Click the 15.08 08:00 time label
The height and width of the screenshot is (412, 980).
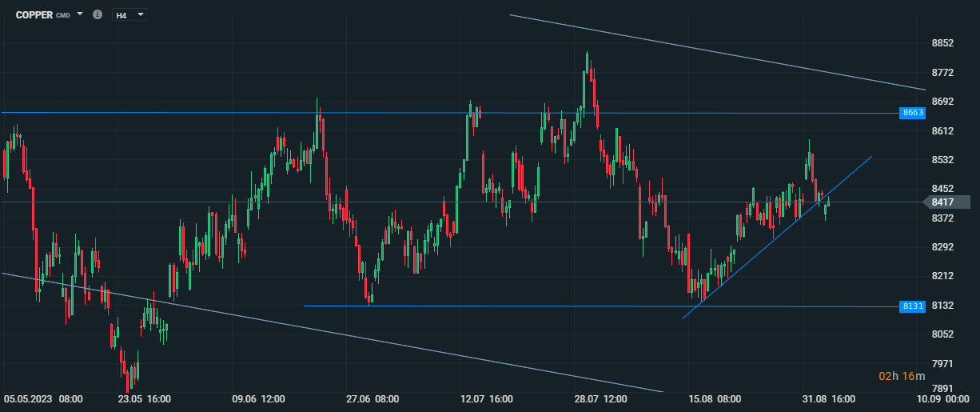[x=715, y=398]
